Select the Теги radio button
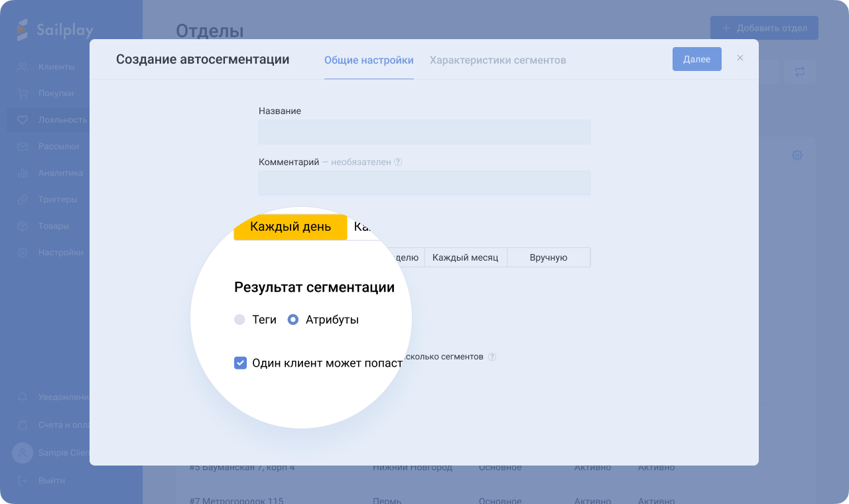Image resolution: width=849 pixels, height=504 pixels. [240, 320]
